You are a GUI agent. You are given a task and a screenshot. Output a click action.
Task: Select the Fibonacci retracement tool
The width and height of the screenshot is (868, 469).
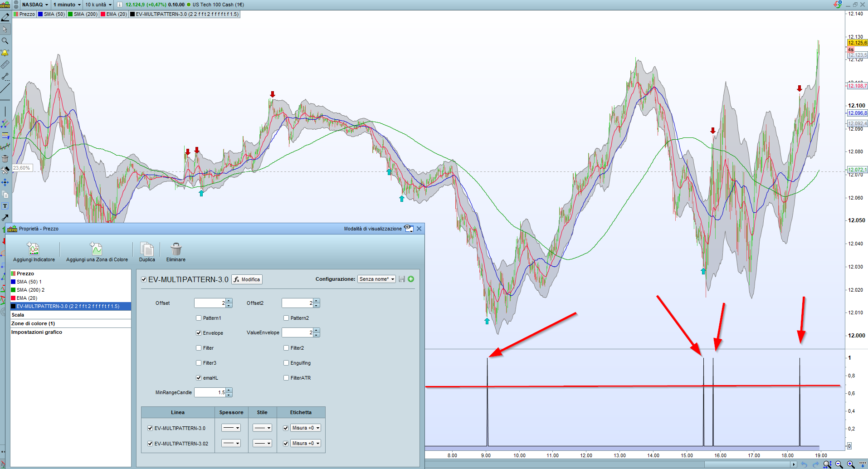5,135
